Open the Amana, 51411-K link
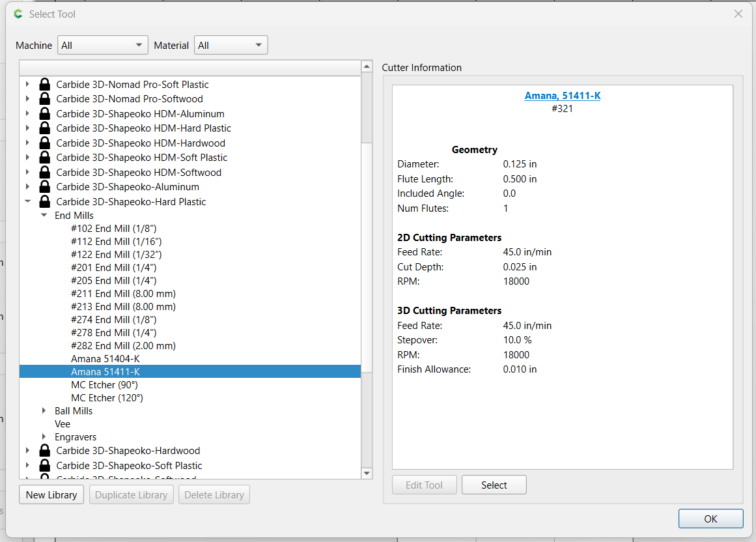This screenshot has height=542, width=756. [x=563, y=96]
